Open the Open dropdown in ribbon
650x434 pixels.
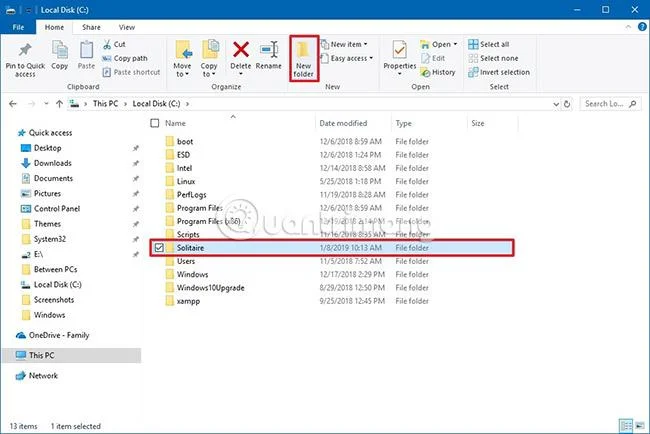[x=439, y=44]
